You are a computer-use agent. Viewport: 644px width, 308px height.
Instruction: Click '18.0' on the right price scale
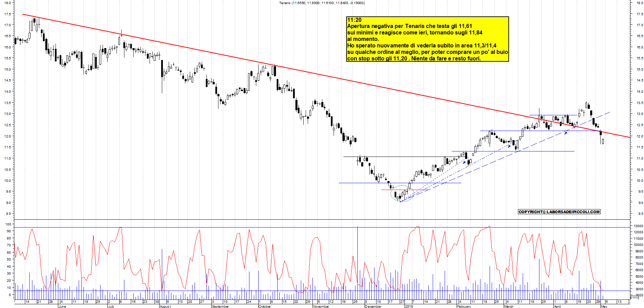tap(640, 3)
